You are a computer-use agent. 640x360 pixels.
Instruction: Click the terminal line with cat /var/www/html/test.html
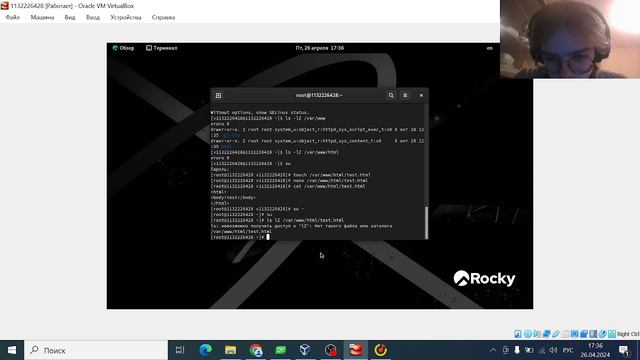[288, 186]
